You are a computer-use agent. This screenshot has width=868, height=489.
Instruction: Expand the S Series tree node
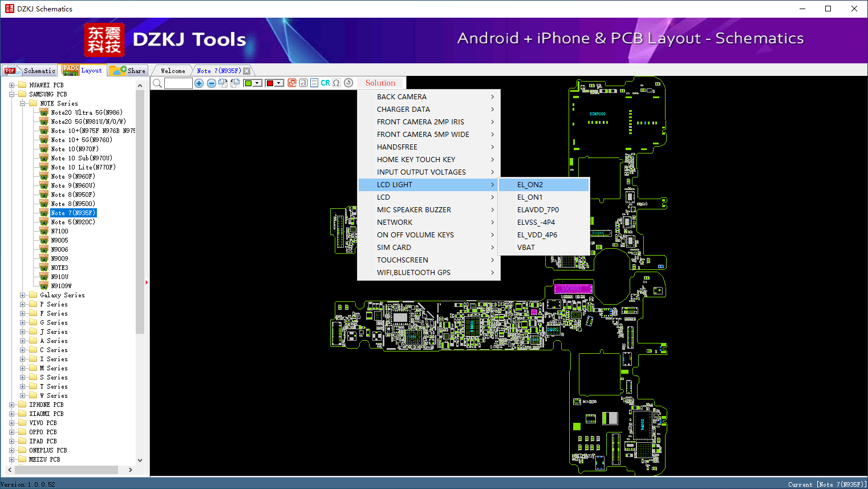click(22, 377)
